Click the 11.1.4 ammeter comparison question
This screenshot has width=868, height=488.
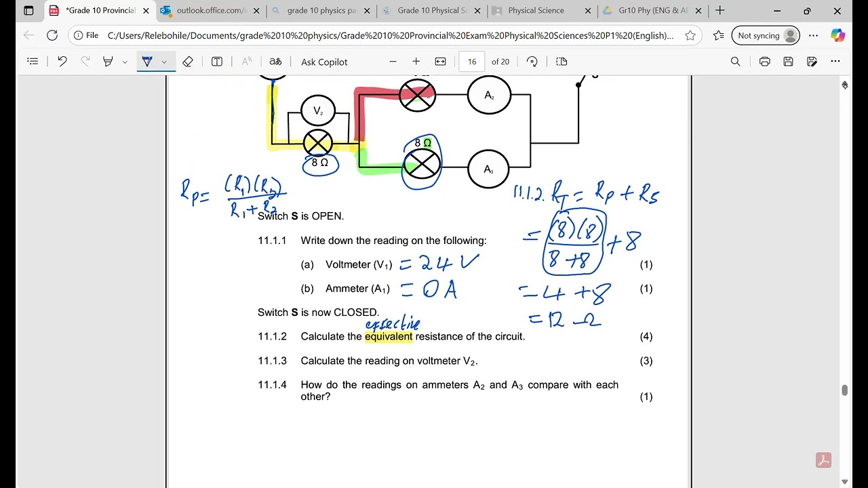click(460, 390)
